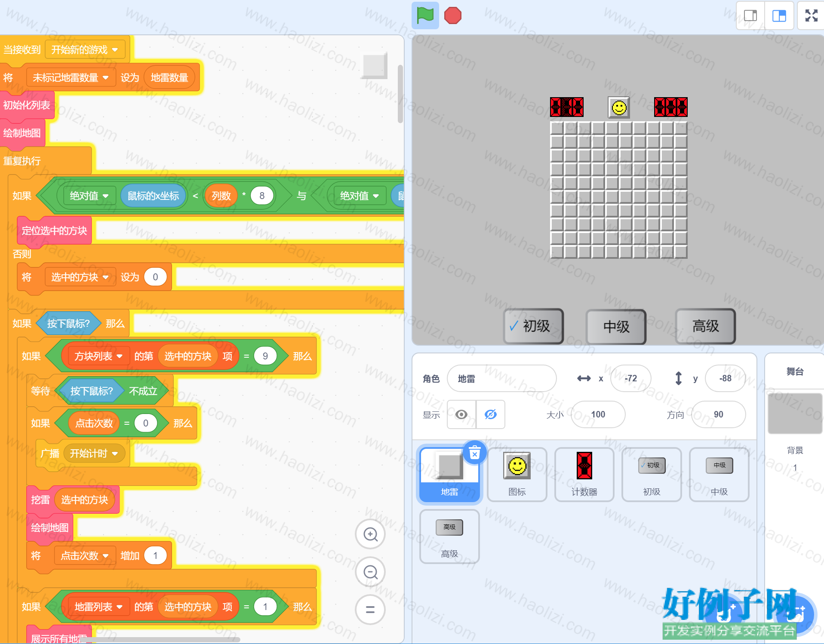Image resolution: width=824 pixels, height=644 pixels.
Task: Zoom in the code workspace
Action: coord(370,534)
